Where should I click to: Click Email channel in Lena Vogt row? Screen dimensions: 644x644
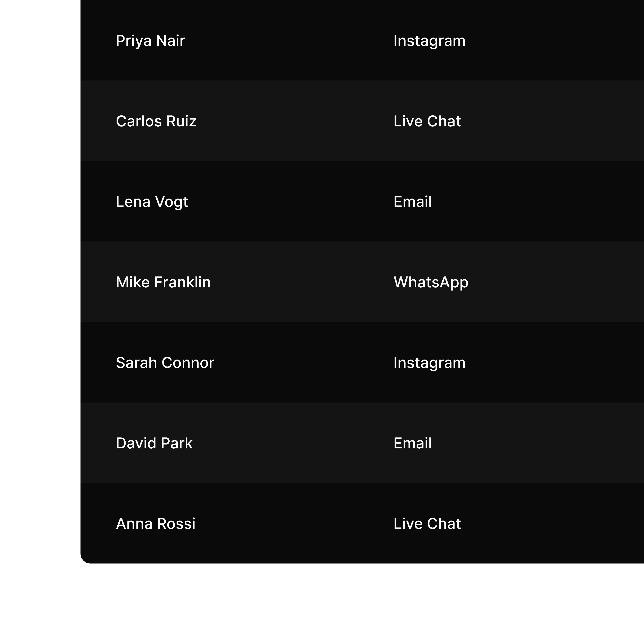click(x=413, y=202)
